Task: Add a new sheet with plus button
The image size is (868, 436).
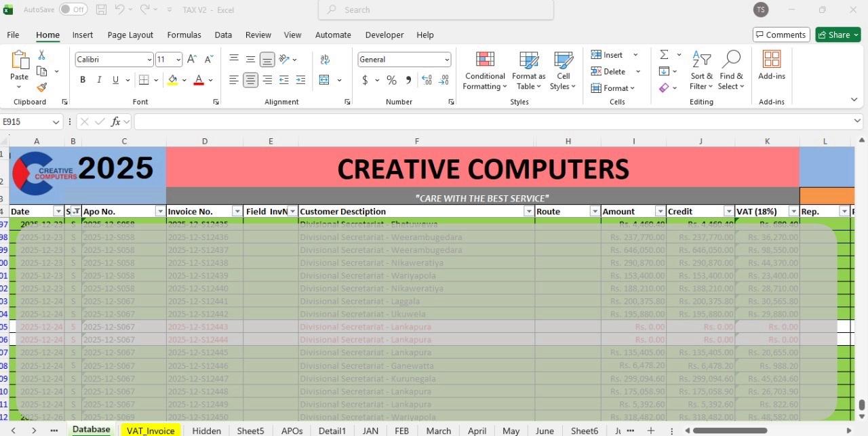Action: point(650,431)
